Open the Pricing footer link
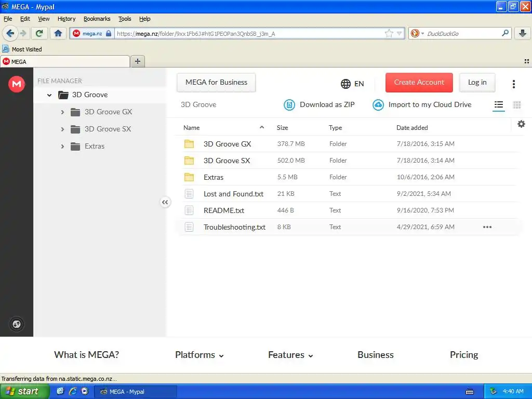This screenshot has width=532, height=399. tap(464, 355)
